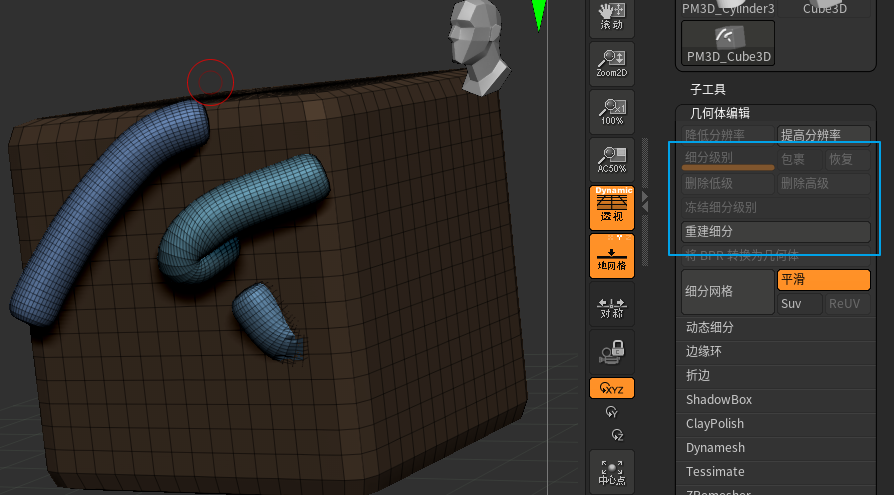Select the Cube3D tool thumbnail

(x=824, y=8)
